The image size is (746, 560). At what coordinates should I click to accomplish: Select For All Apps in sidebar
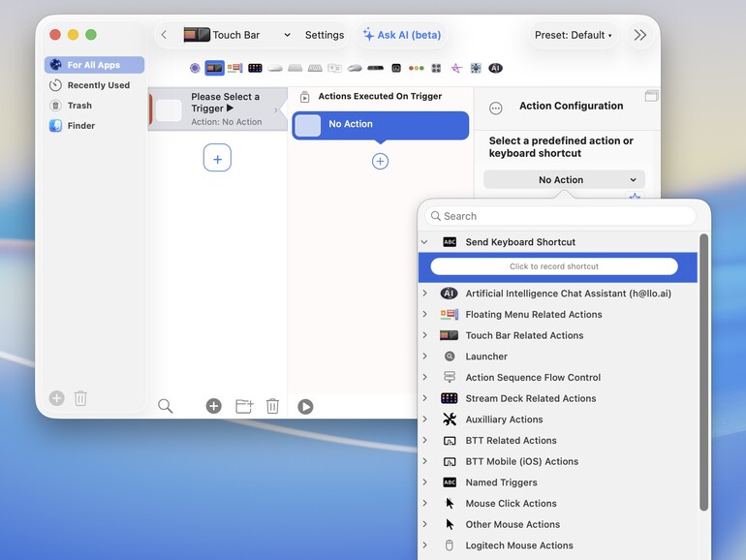coord(94,65)
